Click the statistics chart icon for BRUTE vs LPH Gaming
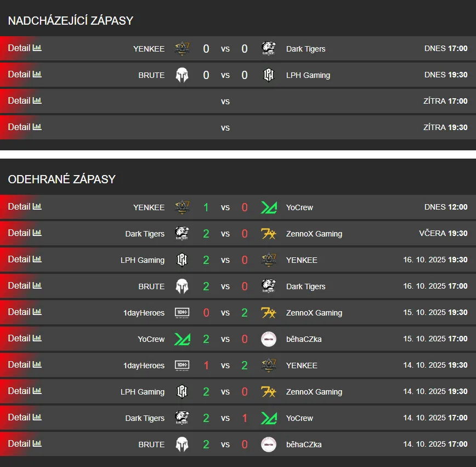The height and width of the screenshot is (467, 476). (x=37, y=75)
